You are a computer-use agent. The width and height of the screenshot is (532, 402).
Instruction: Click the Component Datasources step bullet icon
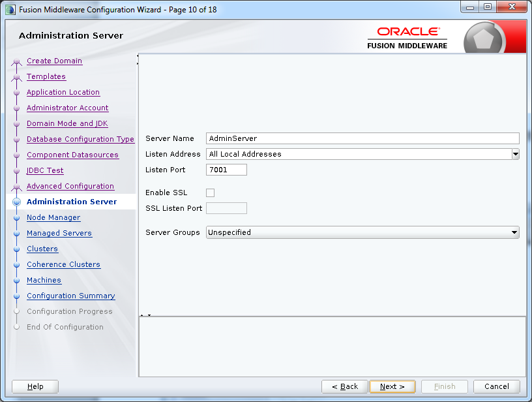point(16,155)
